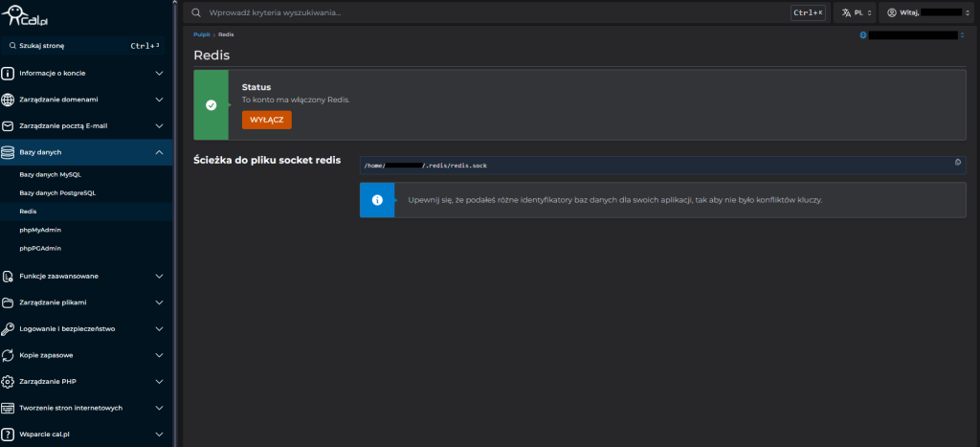This screenshot has width=980, height=447.
Task: Copy the redis socket path with copy icon
Action: tap(958, 165)
